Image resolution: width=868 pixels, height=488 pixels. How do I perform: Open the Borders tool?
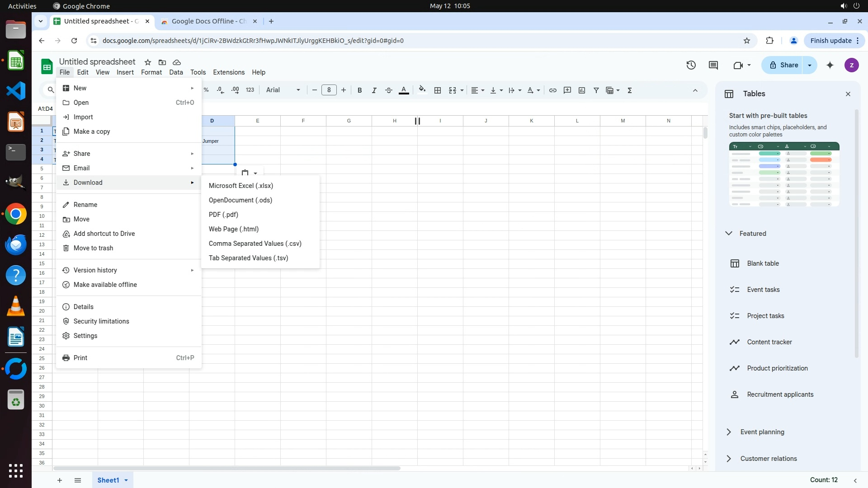[437, 90]
